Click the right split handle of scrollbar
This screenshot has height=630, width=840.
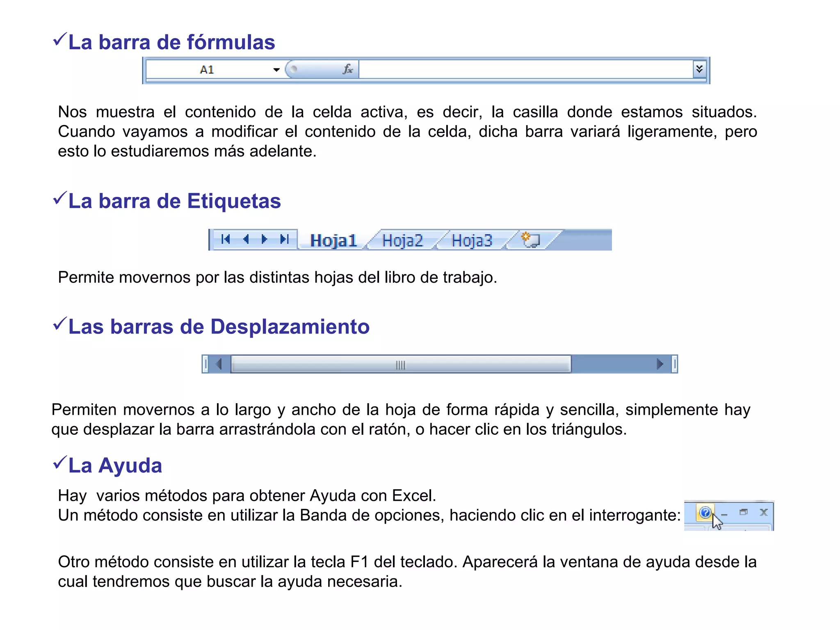pyautogui.click(x=674, y=364)
